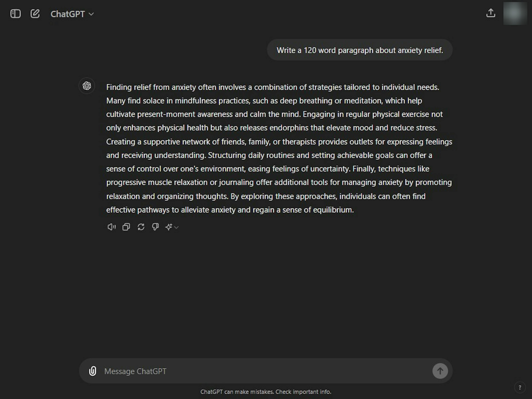
Task: Select the user prompt about anxiety relief
Action: 360,50
